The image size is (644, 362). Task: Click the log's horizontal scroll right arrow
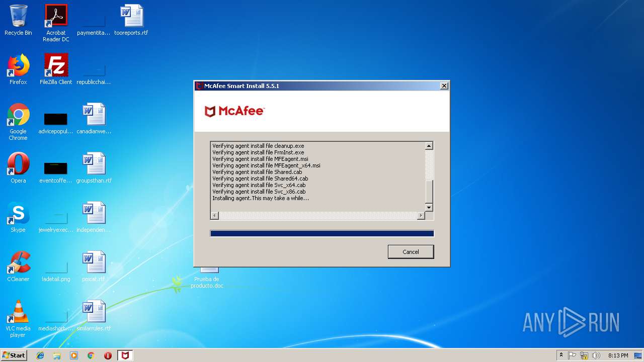coord(421,216)
